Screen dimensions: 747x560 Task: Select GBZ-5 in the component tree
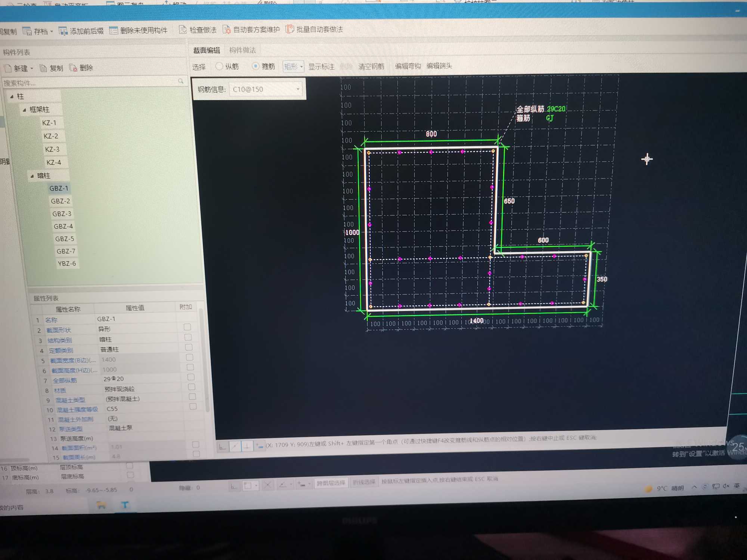click(x=65, y=239)
